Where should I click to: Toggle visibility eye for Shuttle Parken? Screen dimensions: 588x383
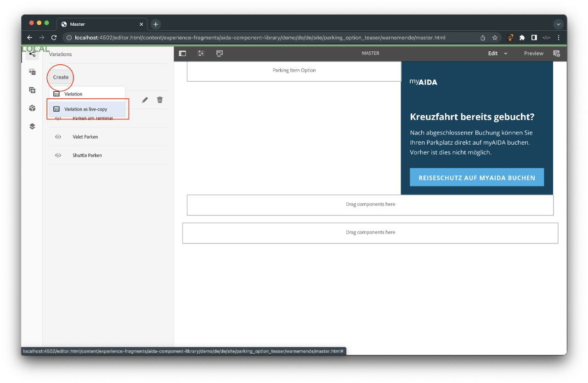tap(58, 155)
